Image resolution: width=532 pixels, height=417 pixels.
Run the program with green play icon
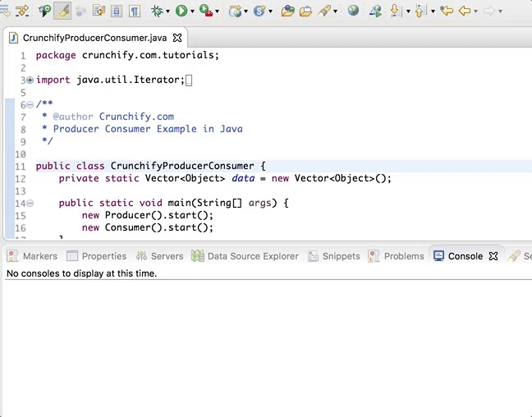coord(181,11)
